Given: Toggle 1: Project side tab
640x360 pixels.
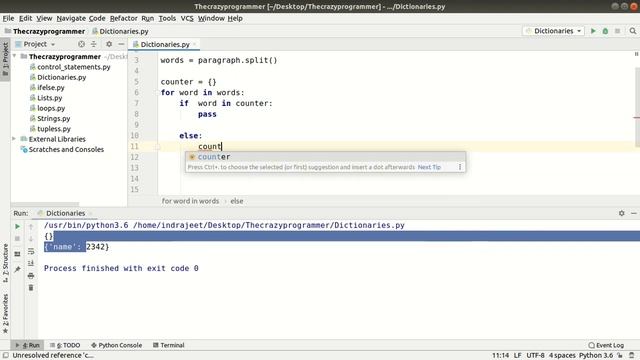Looking at the screenshot, I should (x=5, y=59).
